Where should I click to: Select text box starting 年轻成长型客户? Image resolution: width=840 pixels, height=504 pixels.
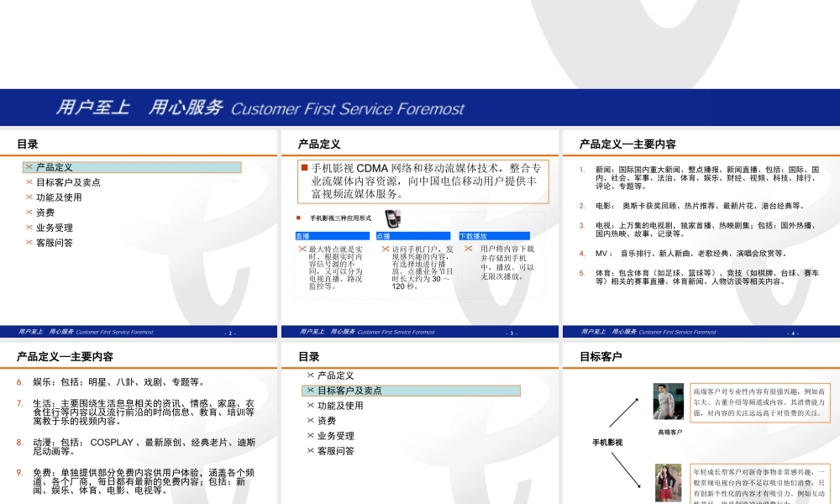pos(759,484)
